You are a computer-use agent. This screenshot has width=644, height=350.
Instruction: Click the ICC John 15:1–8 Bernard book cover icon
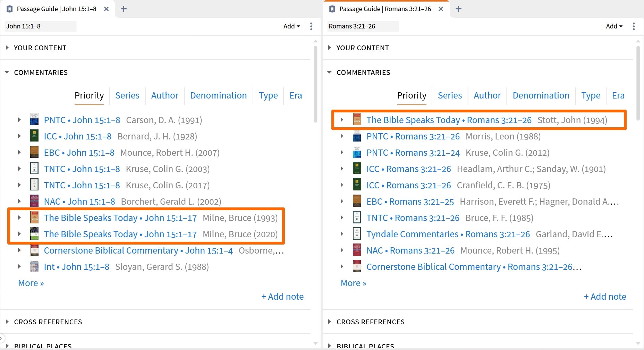(x=34, y=136)
